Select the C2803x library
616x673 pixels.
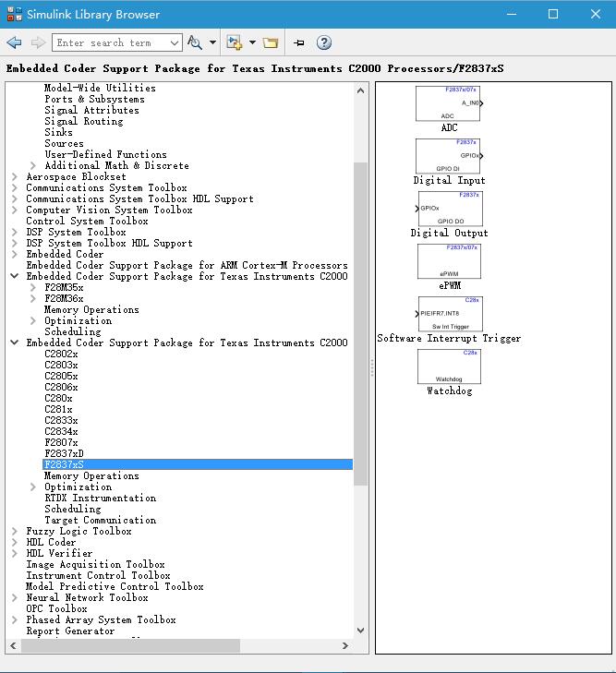coord(61,366)
